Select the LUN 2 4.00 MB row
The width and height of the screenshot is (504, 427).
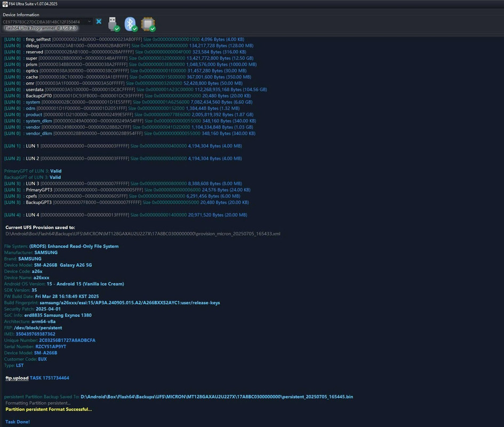point(123,159)
